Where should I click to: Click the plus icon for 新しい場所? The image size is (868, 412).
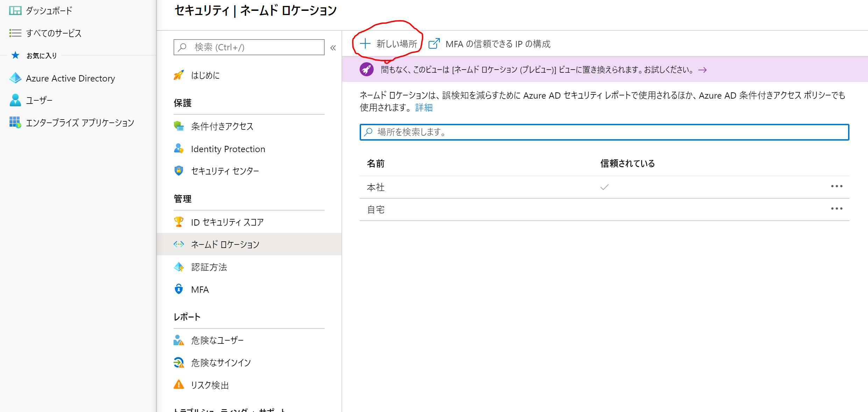point(365,44)
